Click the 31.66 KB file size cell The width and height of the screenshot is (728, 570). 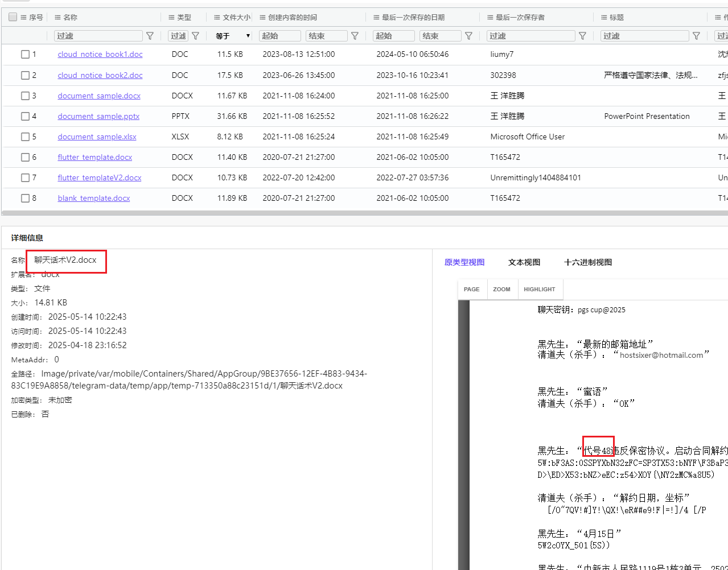click(x=232, y=116)
